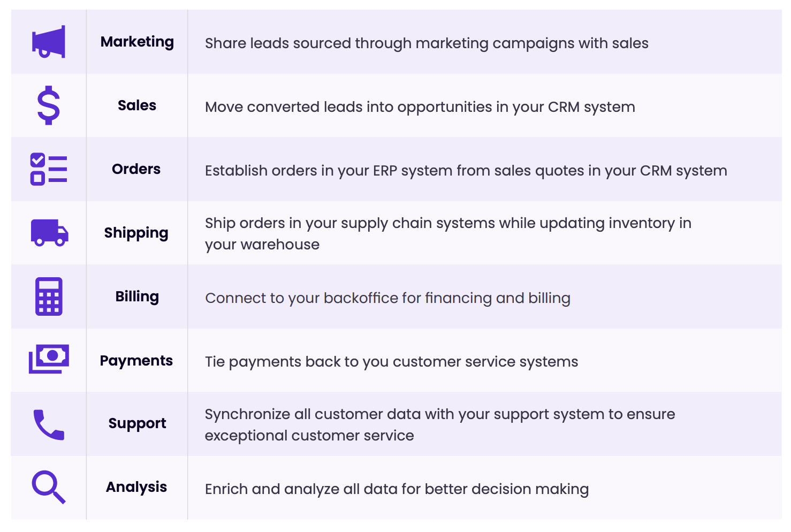Click the enrich and analyze data description
The width and height of the screenshot is (791, 532).
click(x=397, y=489)
